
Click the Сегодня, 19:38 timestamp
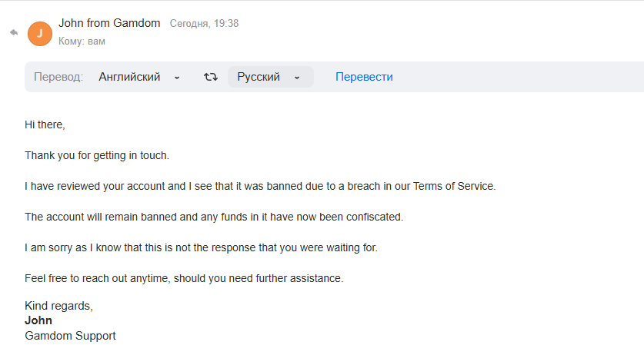[204, 23]
